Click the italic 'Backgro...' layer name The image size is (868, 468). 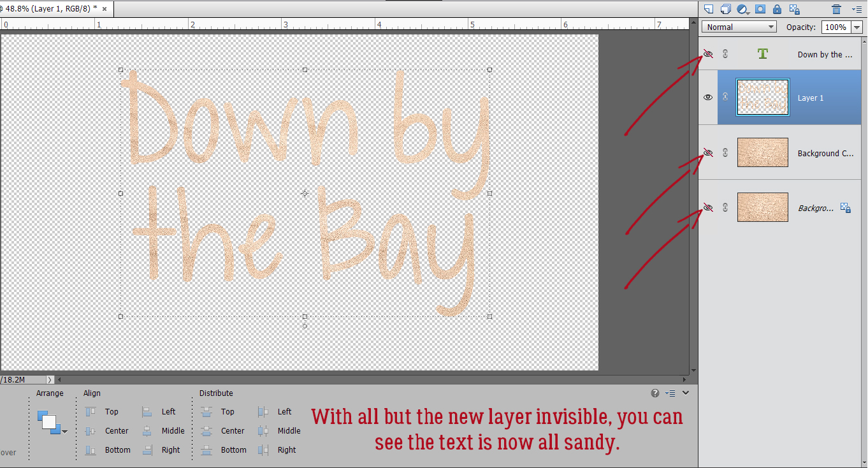pyautogui.click(x=816, y=208)
